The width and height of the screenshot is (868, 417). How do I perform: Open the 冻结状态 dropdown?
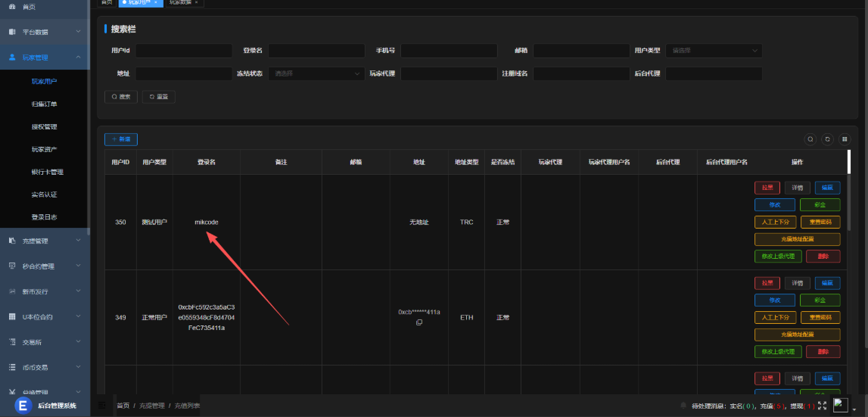[316, 73]
